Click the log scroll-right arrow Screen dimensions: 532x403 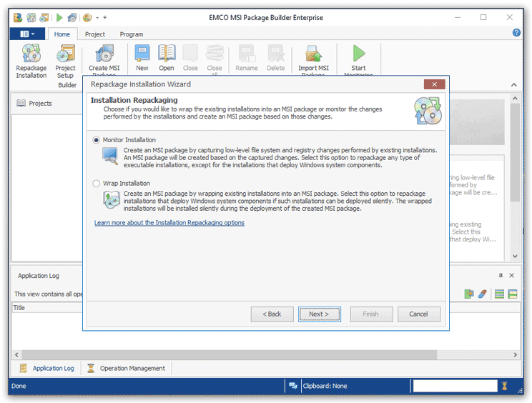tap(515, 355)
